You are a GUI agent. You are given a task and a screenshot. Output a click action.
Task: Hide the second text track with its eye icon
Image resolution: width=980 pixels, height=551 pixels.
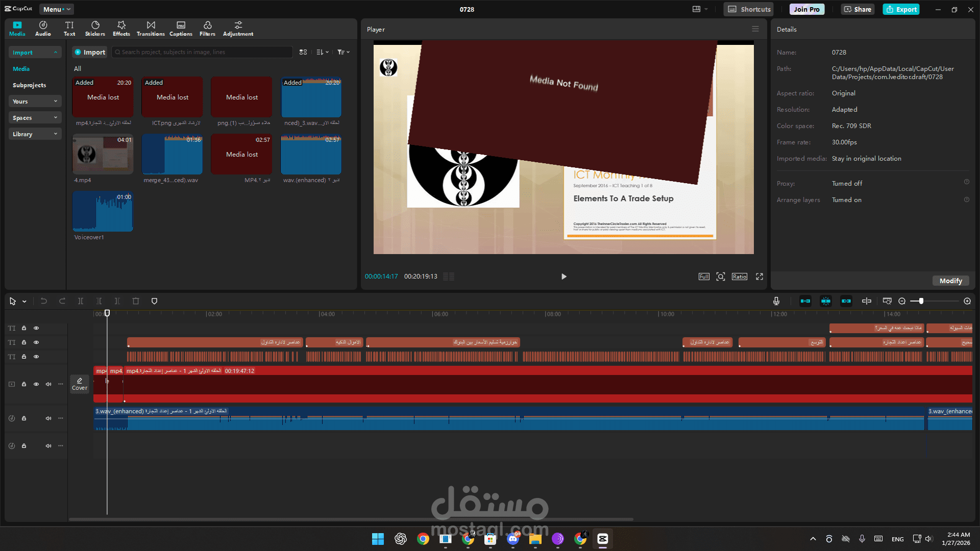point(36,342)
